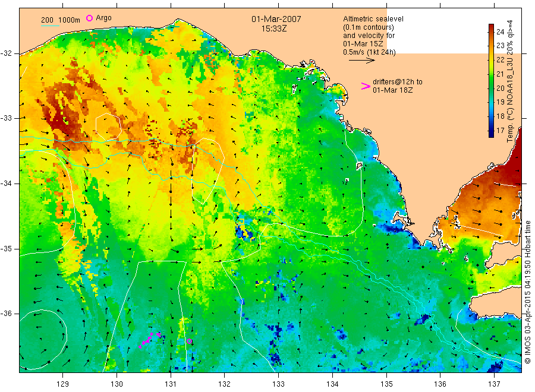This screenshot has width=535, height=392.
Task: Click the '(0.1m contours)' legend text
Action: click(x=369, y=27)
